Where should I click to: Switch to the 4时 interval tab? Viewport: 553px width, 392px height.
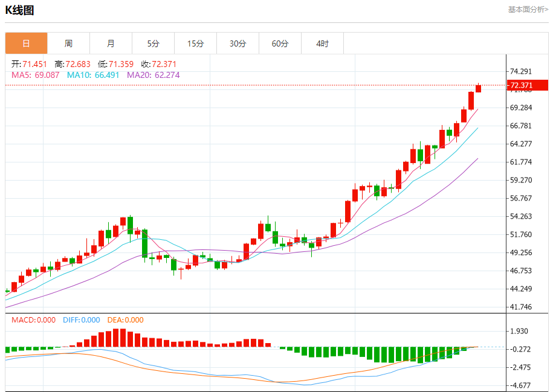tap(322, 43)
